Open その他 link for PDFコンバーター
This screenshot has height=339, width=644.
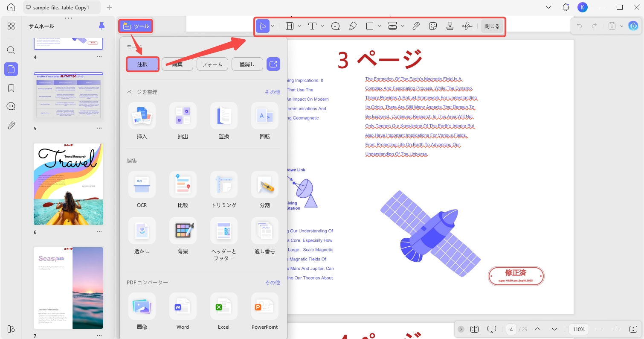pos(273,282)
